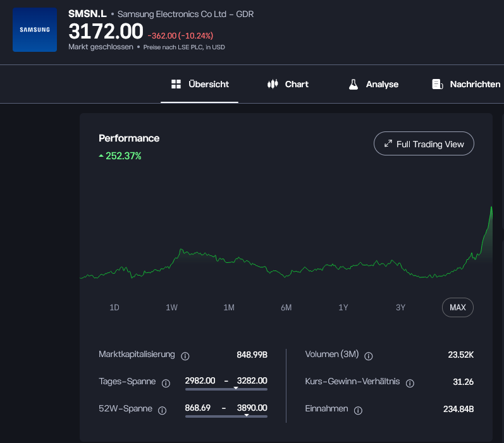Click the 3890.00 52-week high value

point(252,408)
